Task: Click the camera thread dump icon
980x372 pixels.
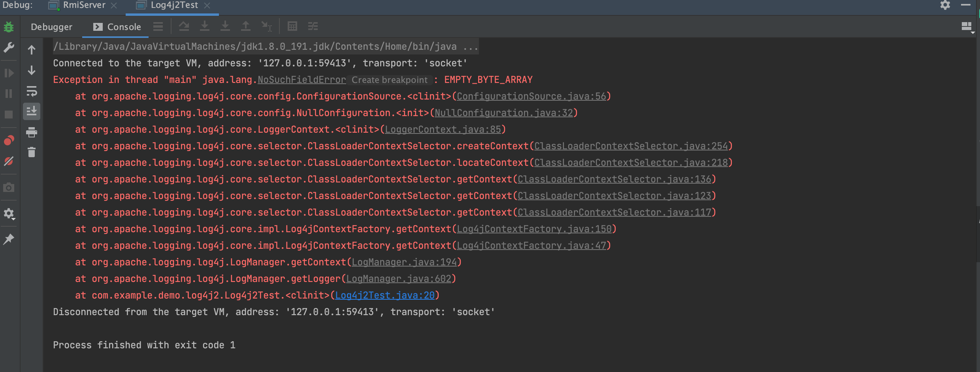Action: point(9,187)
